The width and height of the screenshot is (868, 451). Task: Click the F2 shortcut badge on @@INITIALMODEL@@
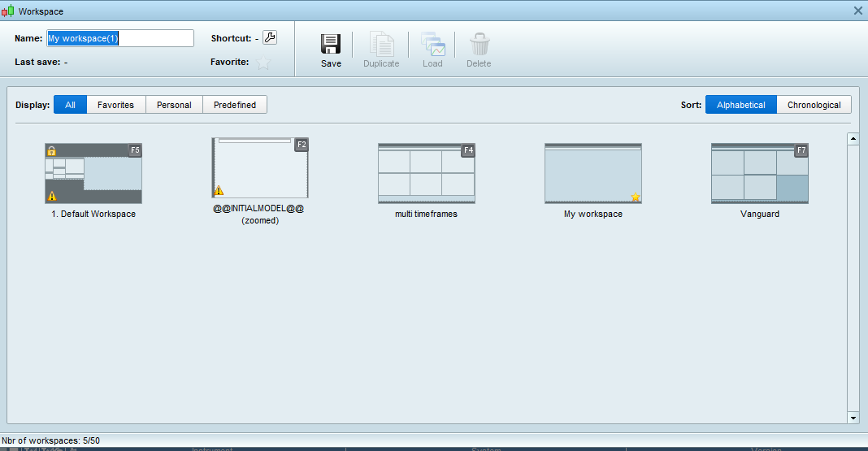coord(302,145)
